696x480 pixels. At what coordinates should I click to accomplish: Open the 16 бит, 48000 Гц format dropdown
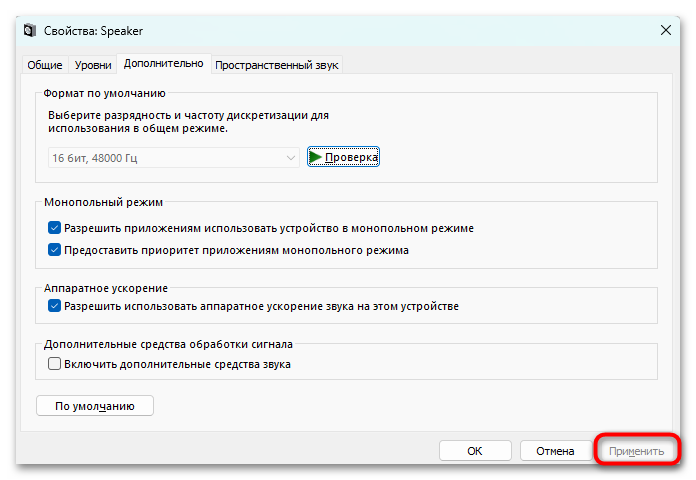coord(174,158)
